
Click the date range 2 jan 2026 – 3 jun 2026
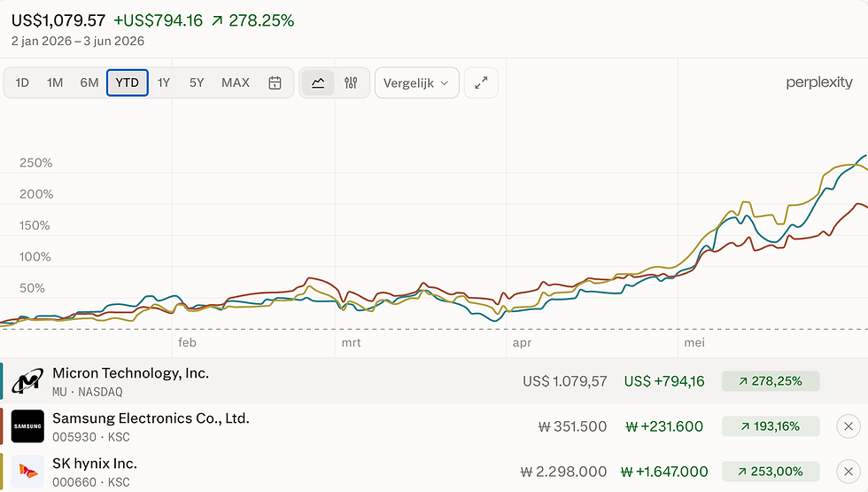(78, 41)
